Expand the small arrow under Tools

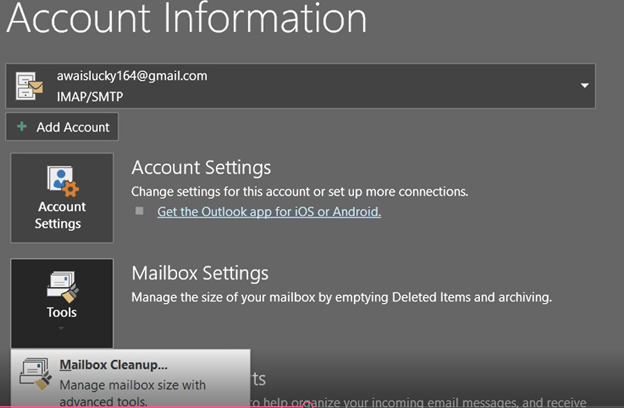[x=61, y=328]
